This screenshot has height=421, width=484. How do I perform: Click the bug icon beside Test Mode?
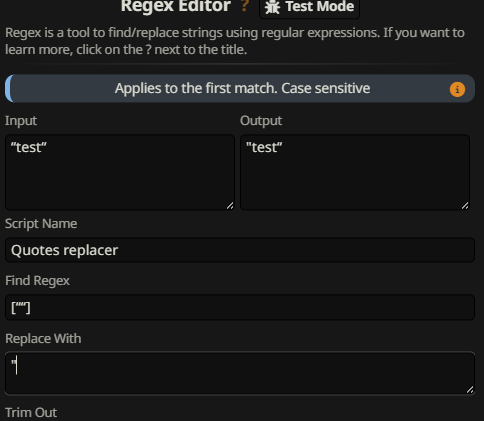pos(272,7)
